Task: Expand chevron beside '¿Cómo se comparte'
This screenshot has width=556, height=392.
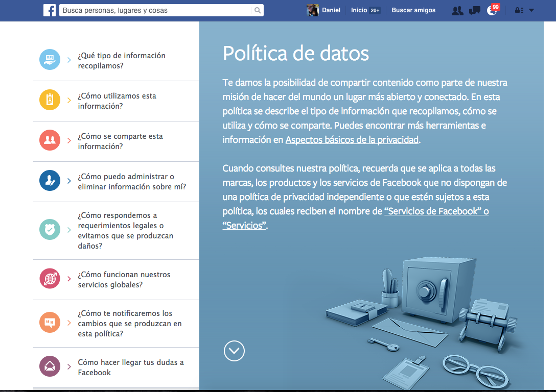Action: click(69, 140)
